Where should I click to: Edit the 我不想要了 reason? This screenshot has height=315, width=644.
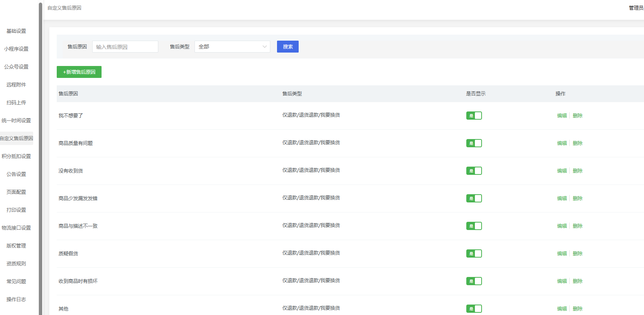click(562, 116)
